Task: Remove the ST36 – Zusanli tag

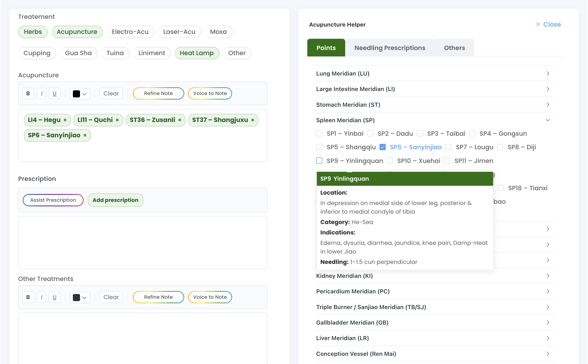Action: 180,120
